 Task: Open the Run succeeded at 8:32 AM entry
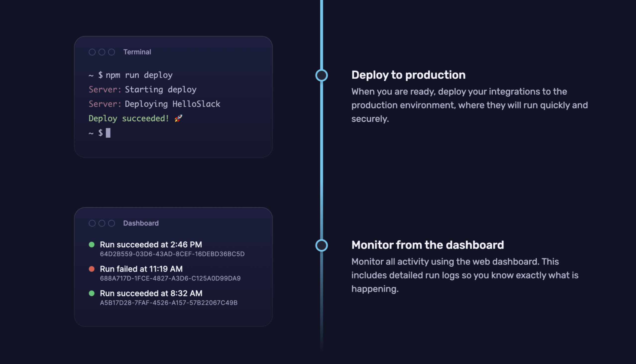click(151, 293)
